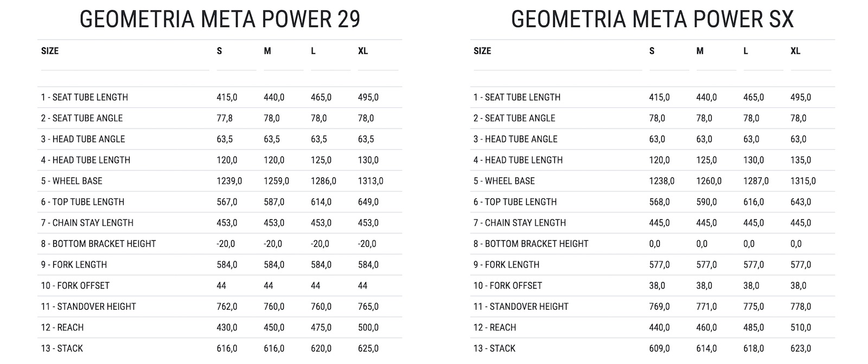Click the 649,0 top tube length value
Viewport: 868px width, 364px height.
click(368, 202)
